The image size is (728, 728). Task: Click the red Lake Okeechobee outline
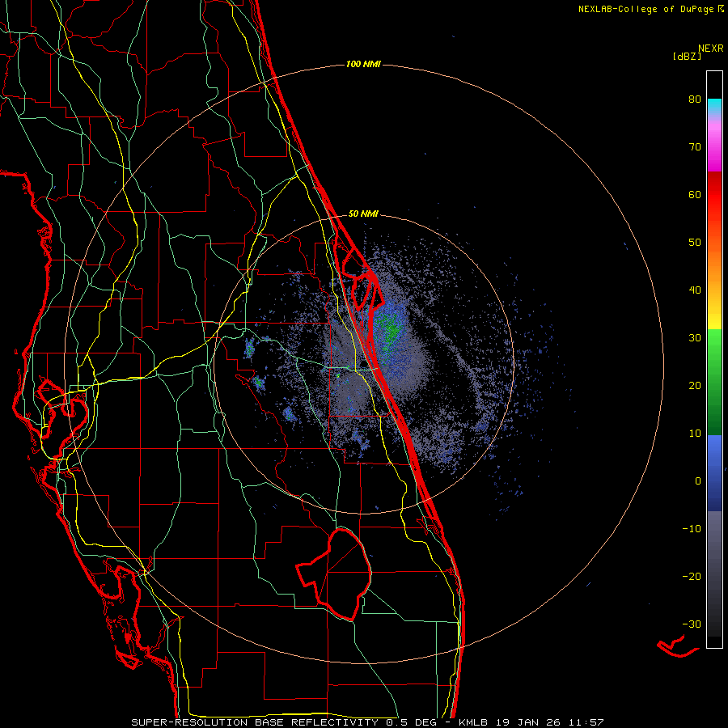(335, 574)
